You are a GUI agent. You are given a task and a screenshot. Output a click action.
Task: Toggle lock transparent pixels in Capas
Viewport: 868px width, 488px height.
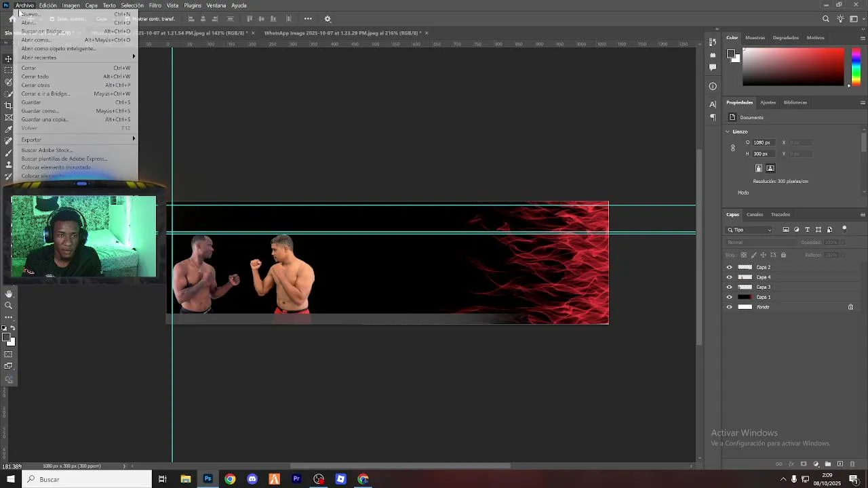[743, 255]
